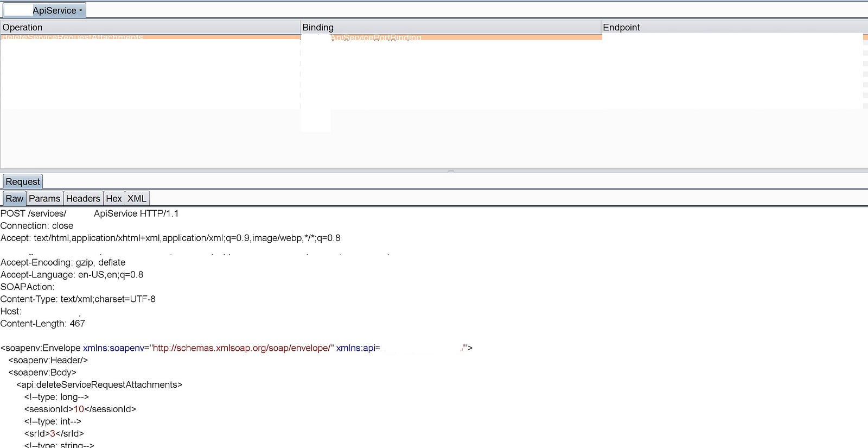
Task: Switch to the Headers view tab
Action: pos(83,199)
